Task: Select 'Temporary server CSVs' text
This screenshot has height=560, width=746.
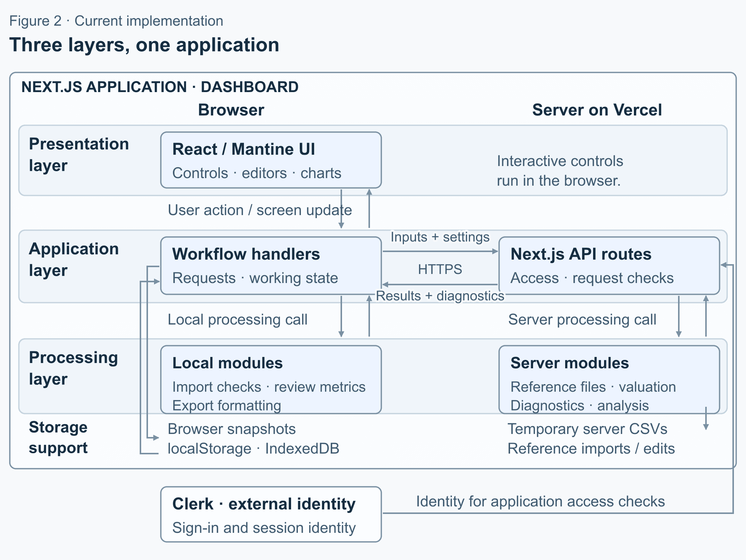Action: 587,429
